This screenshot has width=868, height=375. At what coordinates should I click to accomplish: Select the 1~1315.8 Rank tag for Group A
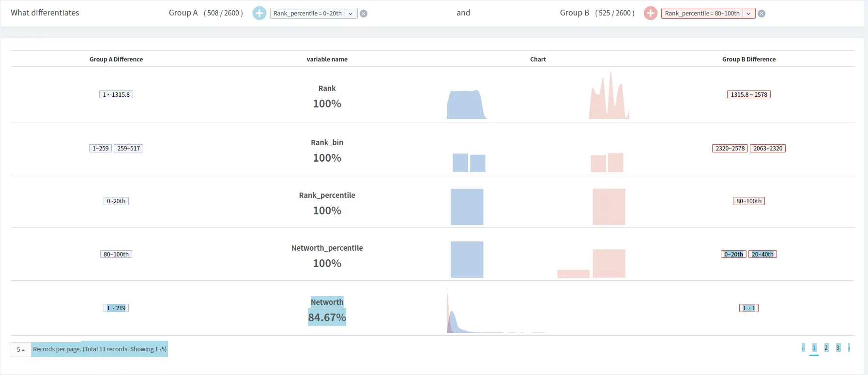point(116,94)
